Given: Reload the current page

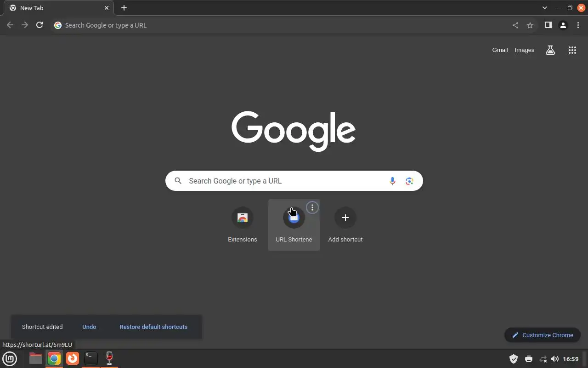Looking at the screenshot, I should coord(40,25).
